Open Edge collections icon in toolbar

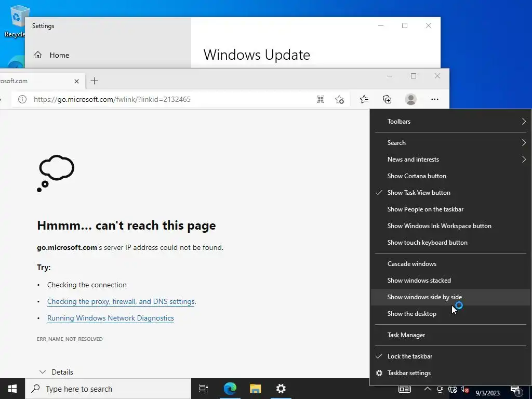click(387, 99)
